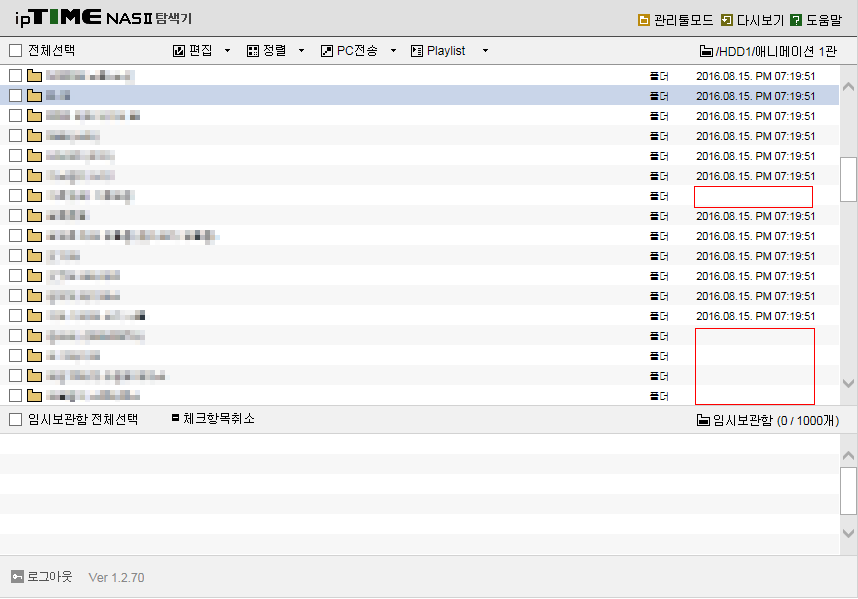Open 관리툴모드 via its orange icon
Image resolution: width=858 pixels, height=599 pixels.
click(x=644, y=20)
